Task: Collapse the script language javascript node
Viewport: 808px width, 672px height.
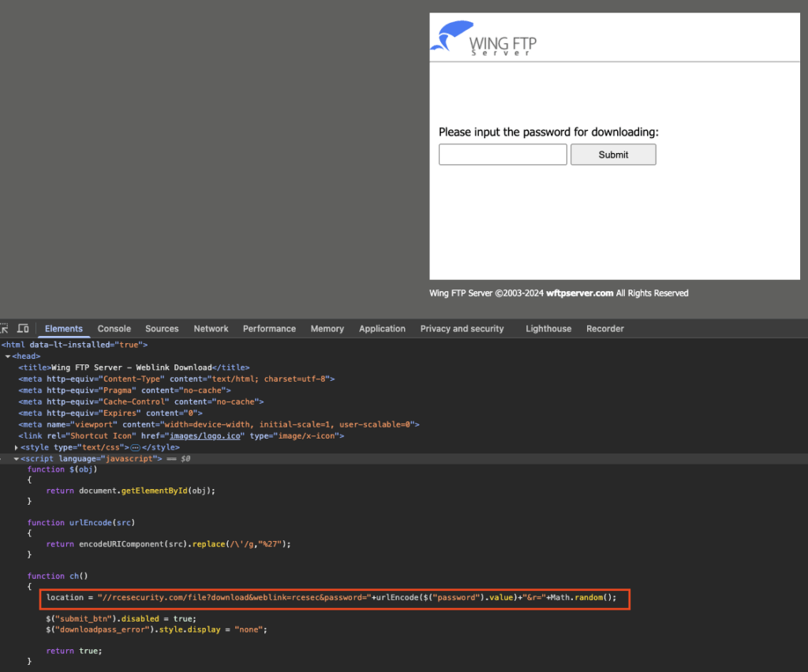Action: (x=17, y=459)
